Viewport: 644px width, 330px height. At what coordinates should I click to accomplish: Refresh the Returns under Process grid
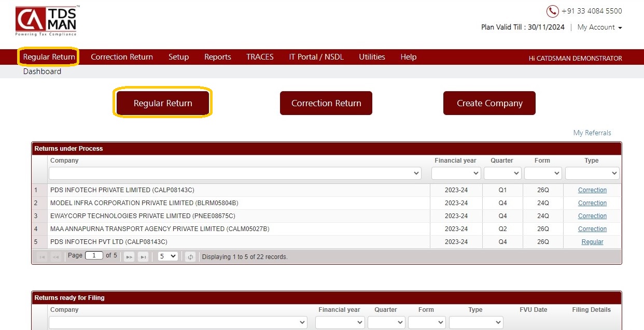(190, 256)
